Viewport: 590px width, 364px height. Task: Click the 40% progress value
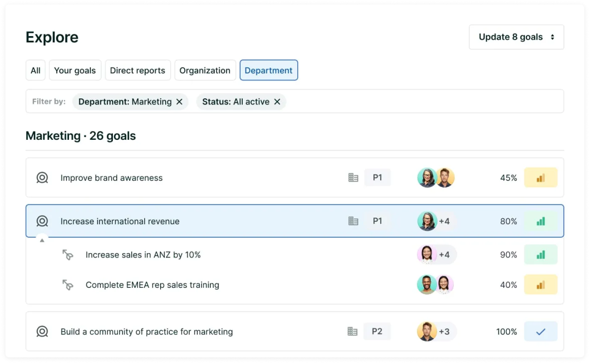pos(508,285)
